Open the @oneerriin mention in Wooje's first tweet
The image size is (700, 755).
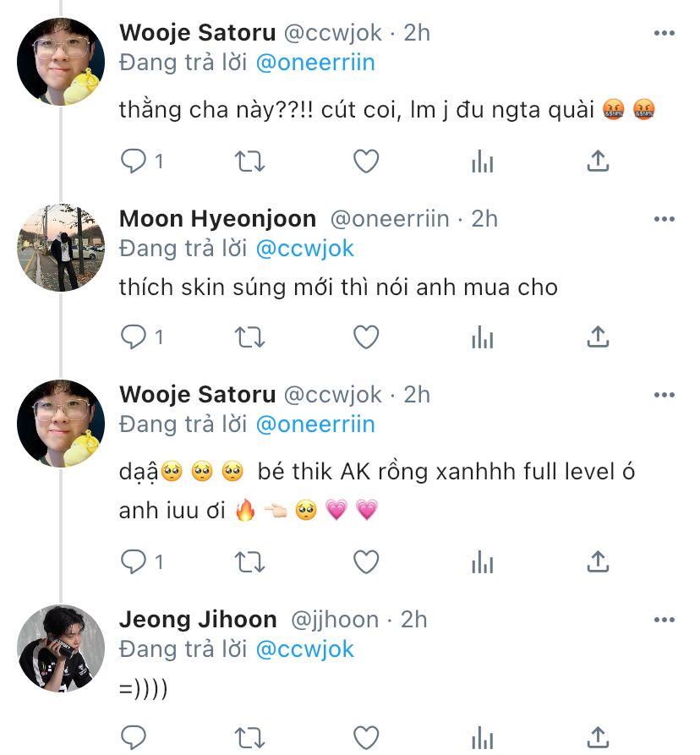point(314,63)
